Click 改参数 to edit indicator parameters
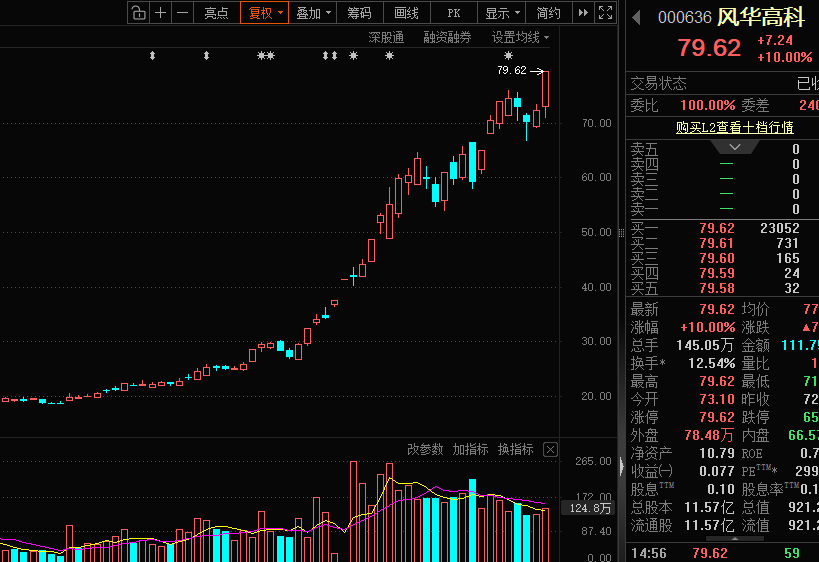 click(425, 449)
